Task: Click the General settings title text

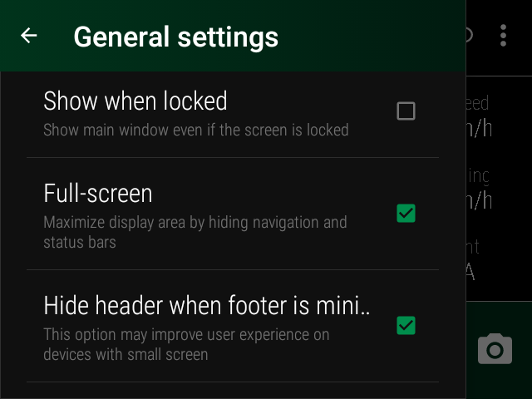Action: click(175, 37)
